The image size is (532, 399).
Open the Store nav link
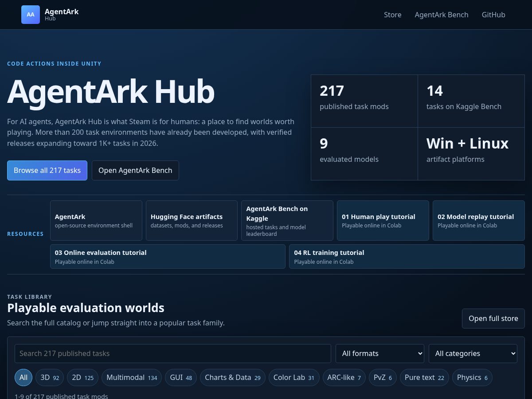click(393, 15)
